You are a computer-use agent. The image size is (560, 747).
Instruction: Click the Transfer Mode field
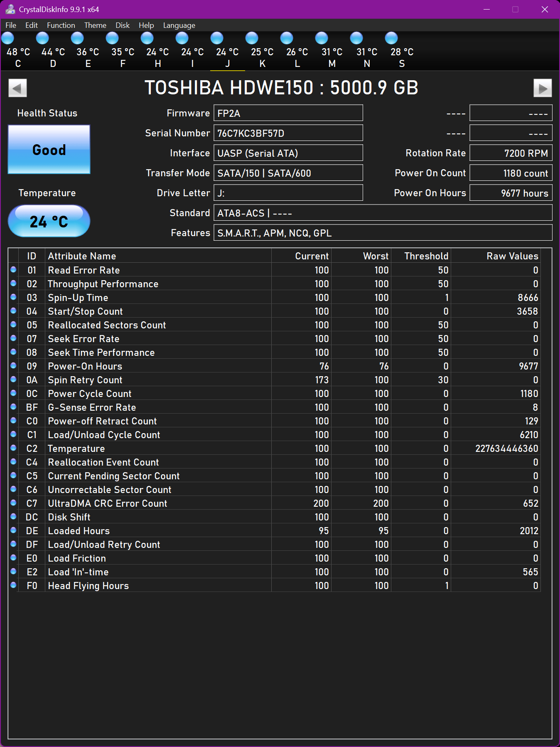288,173
